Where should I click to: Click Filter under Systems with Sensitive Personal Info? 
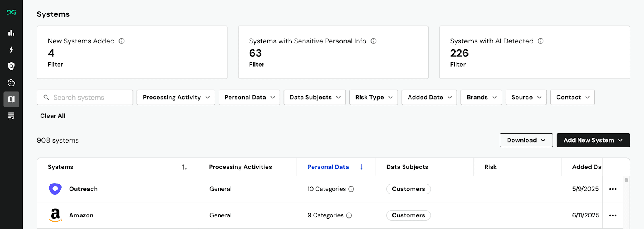(256, 65)
